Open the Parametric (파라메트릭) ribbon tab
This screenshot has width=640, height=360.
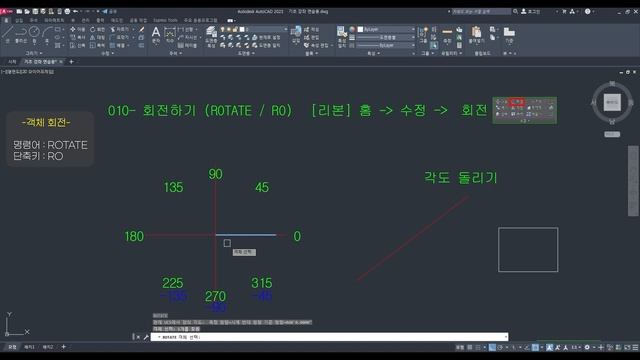[x=54, y=20]
